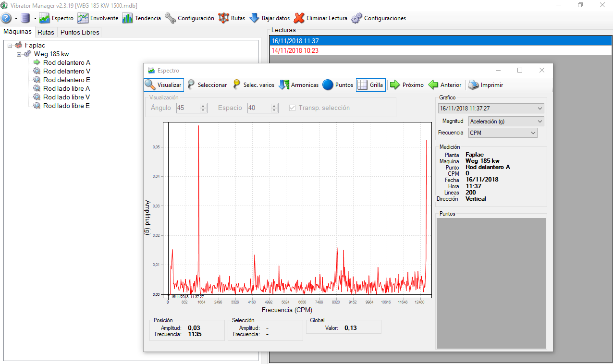Open the Frecuencia CPM dropdown

pos(503,133)
